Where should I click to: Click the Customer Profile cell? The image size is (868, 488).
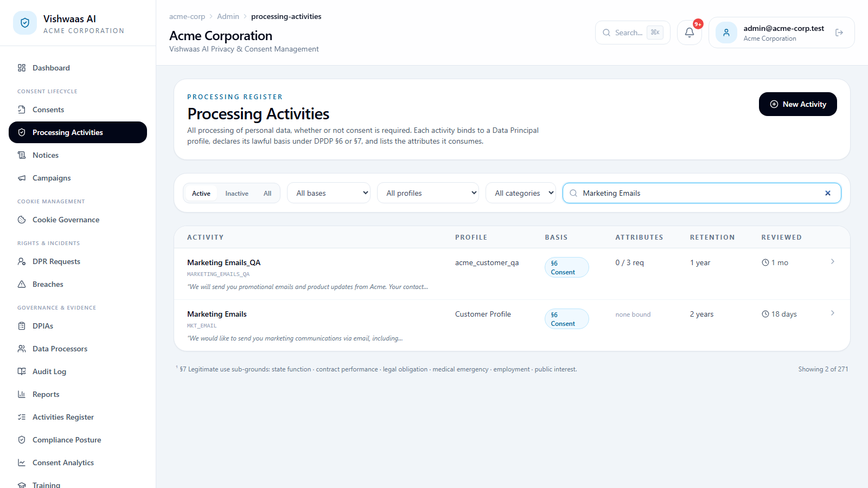[x=483, y=314]
